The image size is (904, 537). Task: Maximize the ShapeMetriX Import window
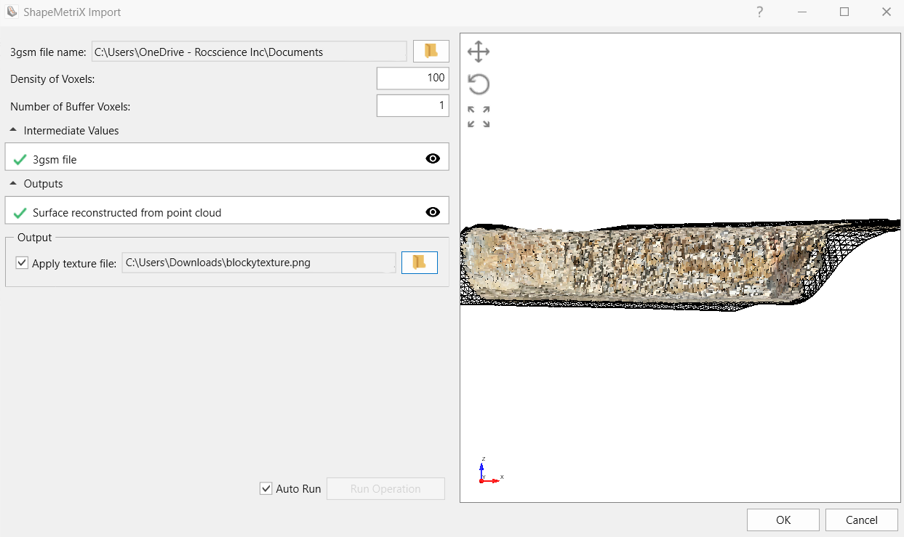[x=844, y=12]
